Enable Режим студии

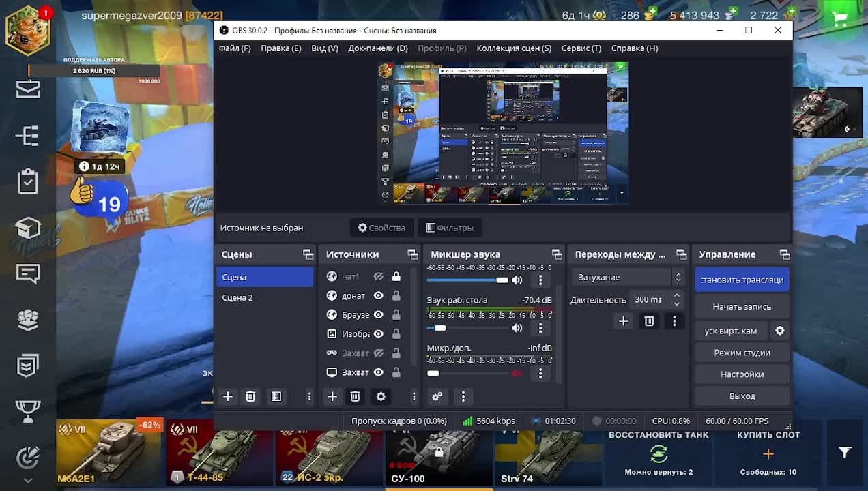coord(742,353)
